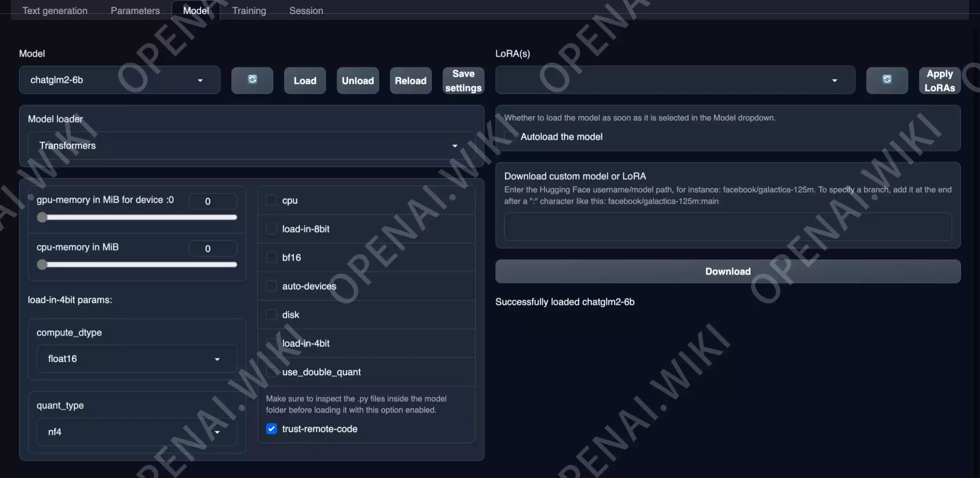The image size is (980, 478).
Task: Apply LoRAs to the model
Action: pyautogui.click(x=939, y=80)
